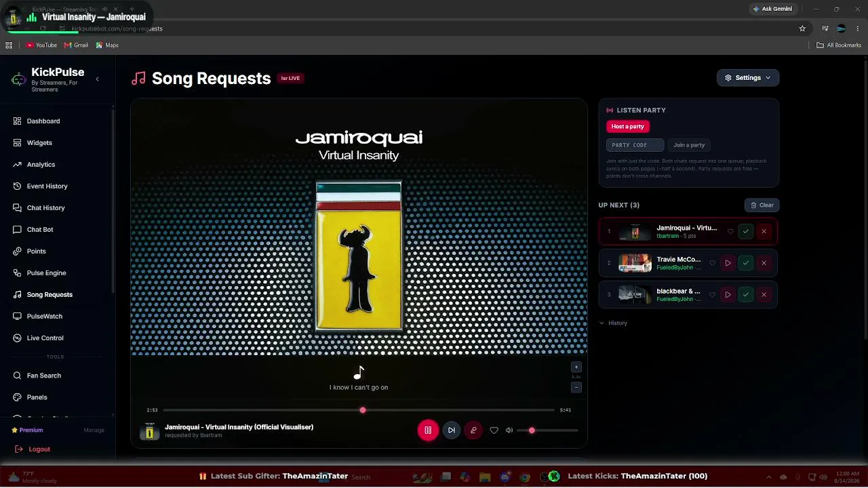Open the browser three-dot menu
The image size is (868, 488).
coord(859,28)
